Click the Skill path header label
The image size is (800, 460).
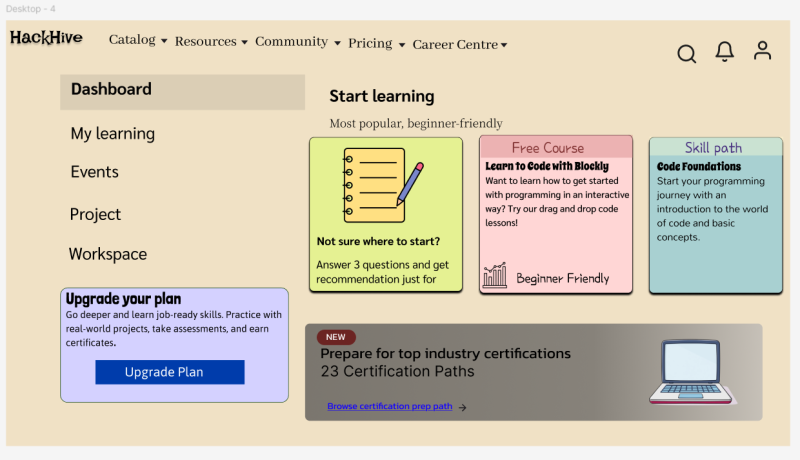coord(713,148)
